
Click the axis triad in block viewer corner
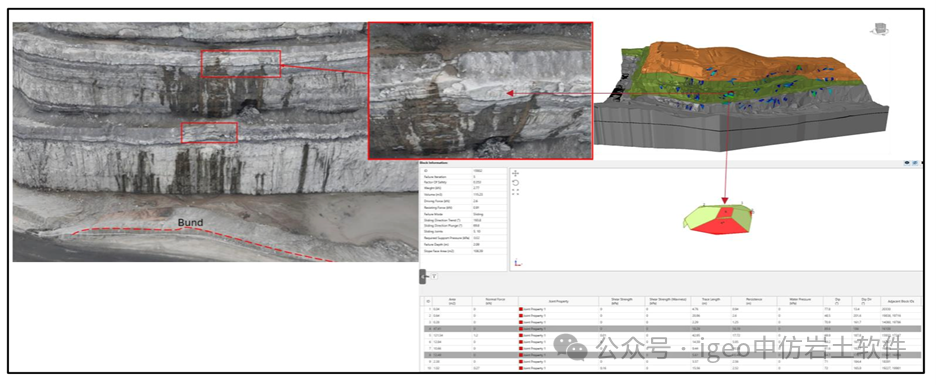517,263
